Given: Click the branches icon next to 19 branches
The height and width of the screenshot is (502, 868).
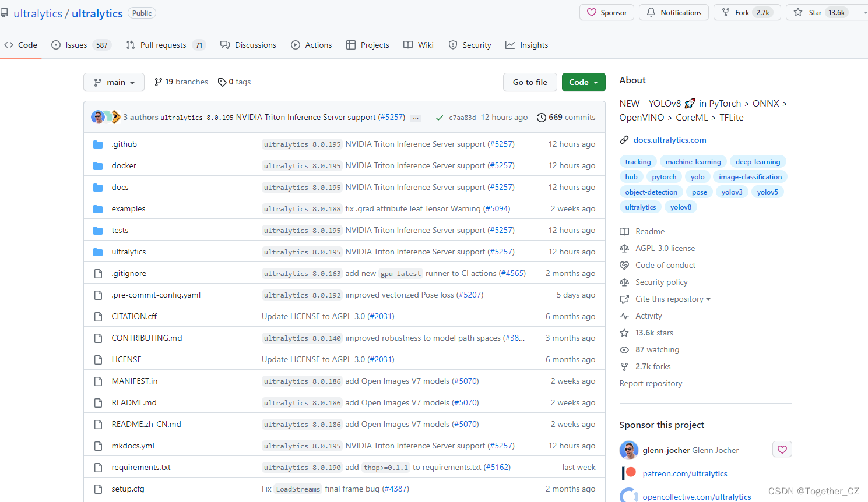Looking at the screenshot, I should tap(158, 82).
